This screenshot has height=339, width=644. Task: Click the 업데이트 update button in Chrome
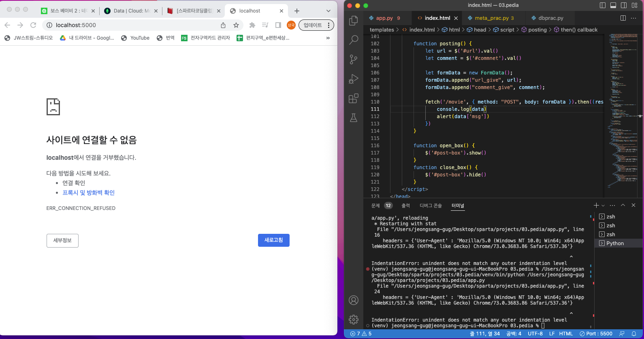316,25
